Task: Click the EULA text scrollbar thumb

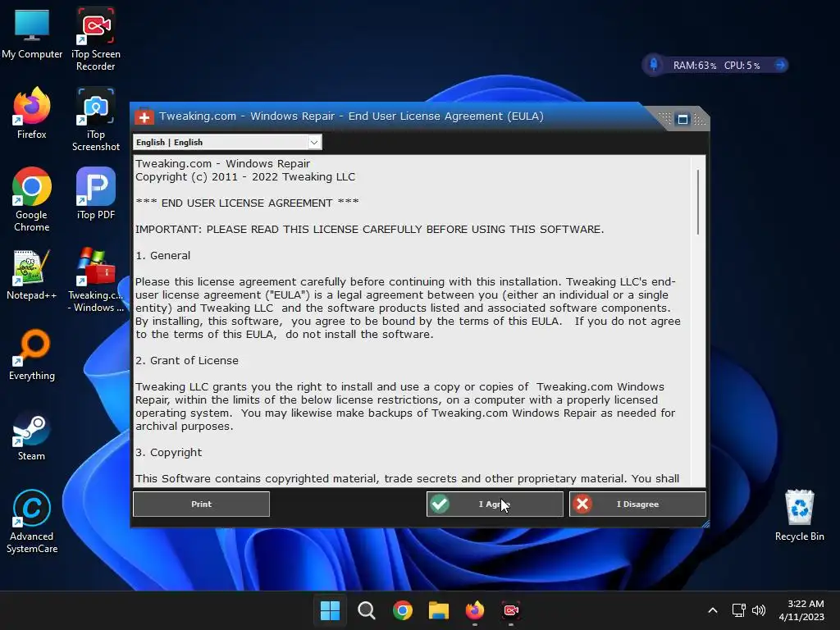Action: click(697, 202)
